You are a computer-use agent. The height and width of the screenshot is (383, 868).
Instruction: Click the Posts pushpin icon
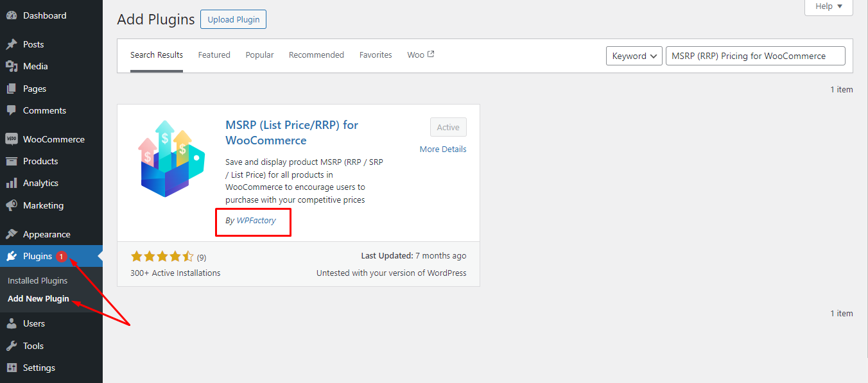click(x=12, y=44)
